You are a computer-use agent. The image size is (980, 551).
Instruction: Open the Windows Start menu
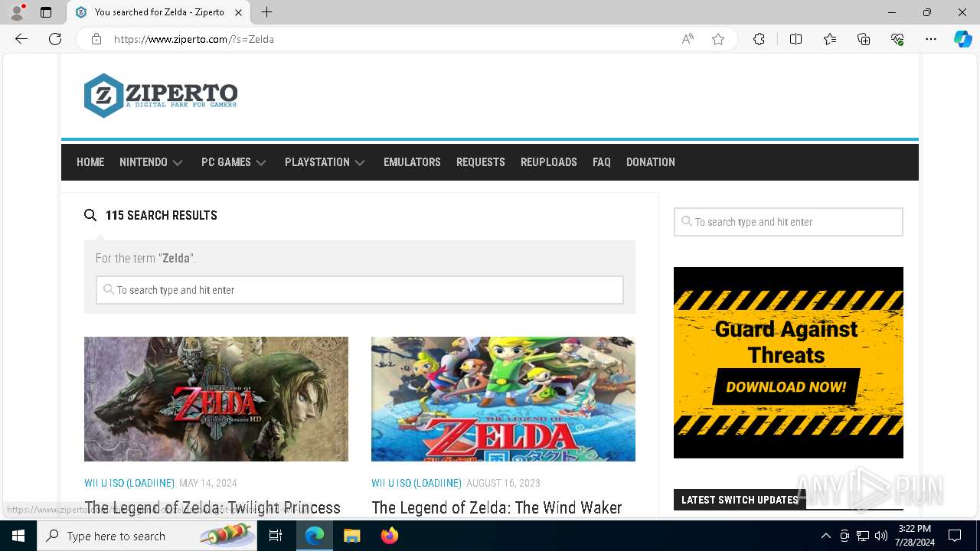(x=18, y=536)
